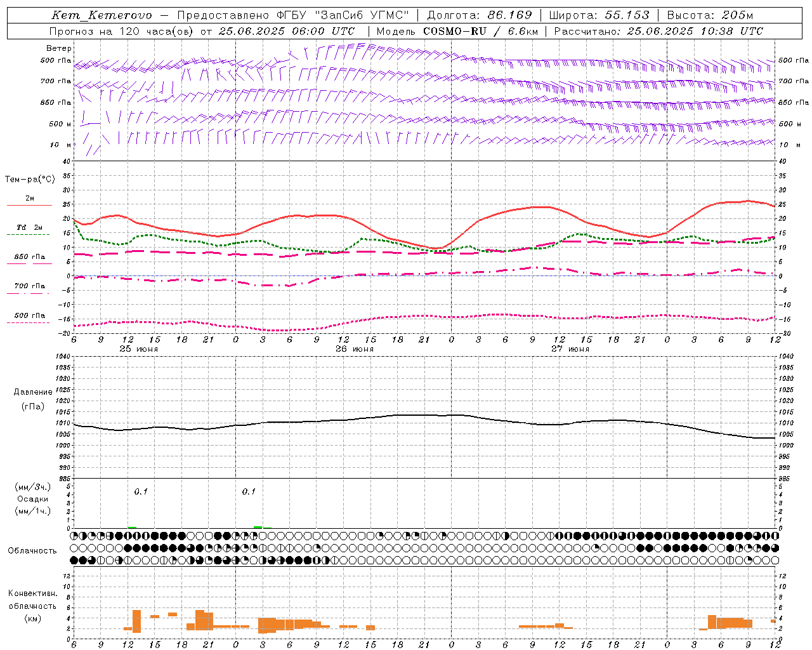The width and height of the screenshot is (812, 650).
Task: Click the (мм/1ч.) precipitation unit label
Action: [33, 511]
